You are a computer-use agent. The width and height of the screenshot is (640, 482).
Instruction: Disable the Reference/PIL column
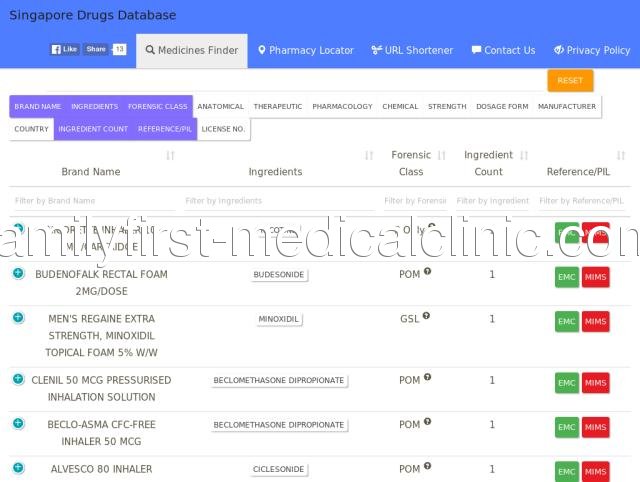tap(165, 129)
